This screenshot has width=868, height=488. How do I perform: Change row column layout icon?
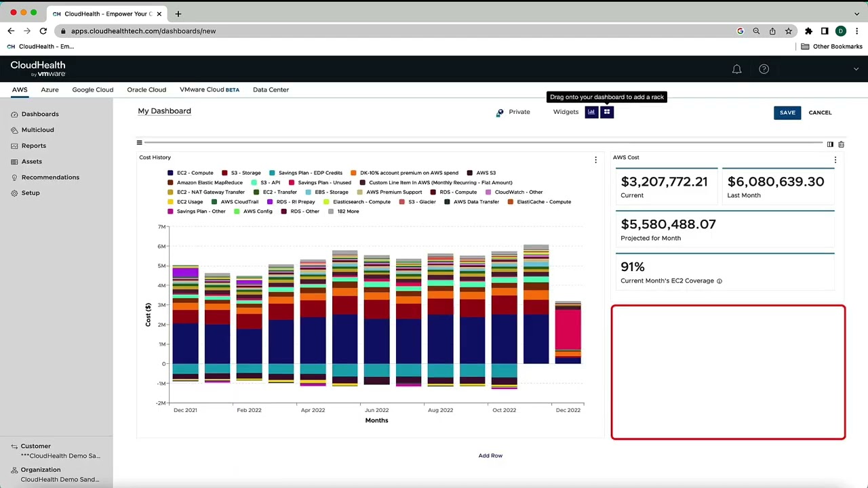(x=830, y=144)
